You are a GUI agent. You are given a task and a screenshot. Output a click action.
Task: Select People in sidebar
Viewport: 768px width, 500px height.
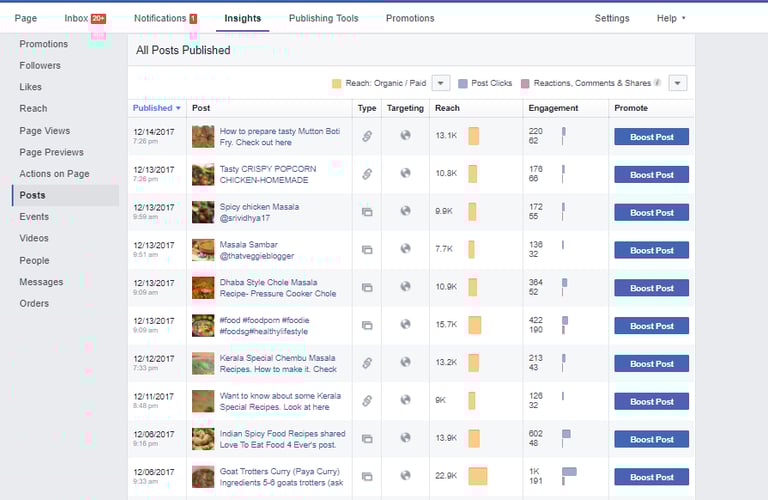[34, 260]
